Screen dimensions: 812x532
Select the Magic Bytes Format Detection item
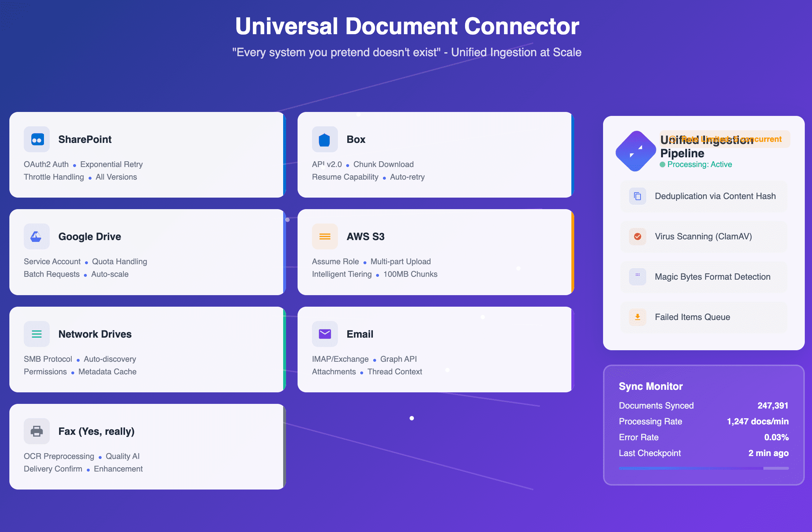712,277
